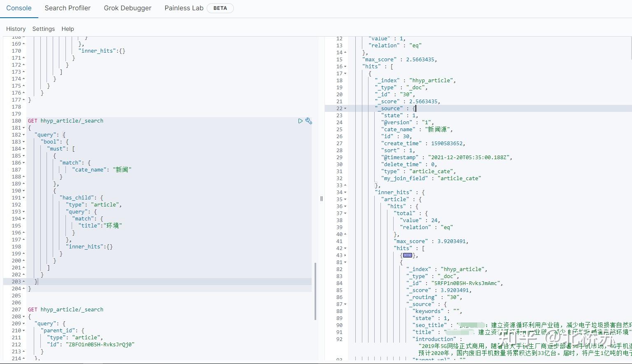Screen dimensions: 632x364
Task: Click GET hhyp_article/_search at line 207
Action: tap(65, 310)
